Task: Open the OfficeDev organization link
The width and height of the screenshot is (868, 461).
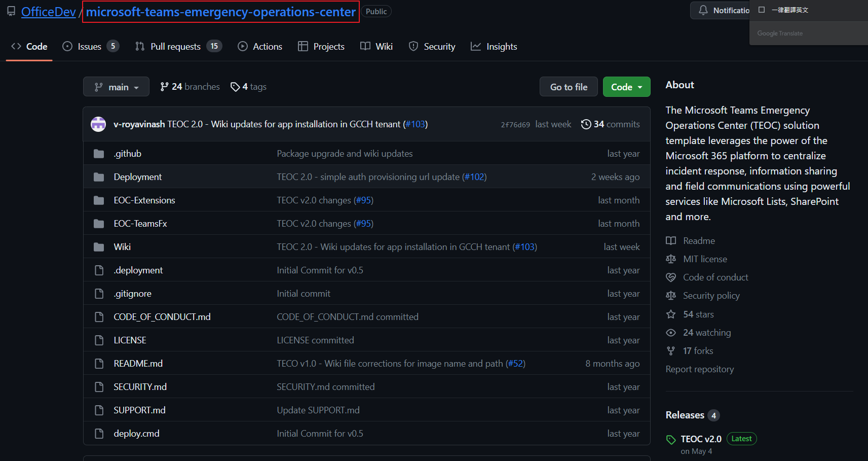Action: click(49, 12)
